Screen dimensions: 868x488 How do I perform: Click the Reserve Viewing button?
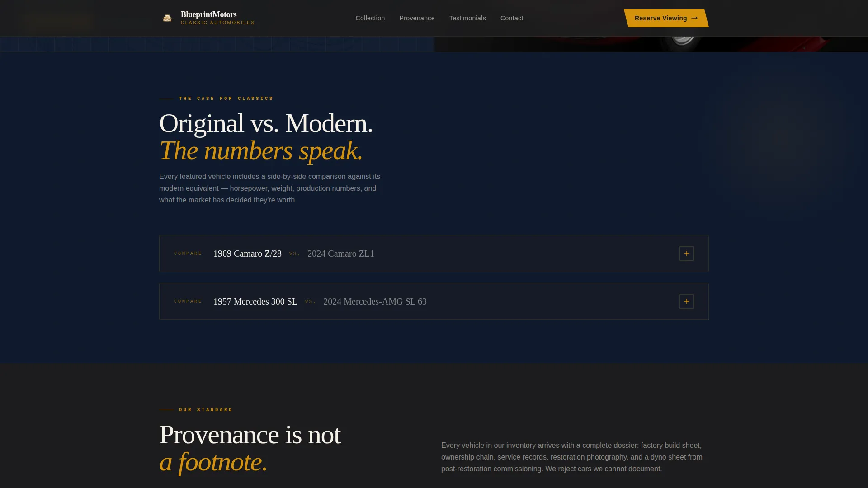tap(666, 18)
